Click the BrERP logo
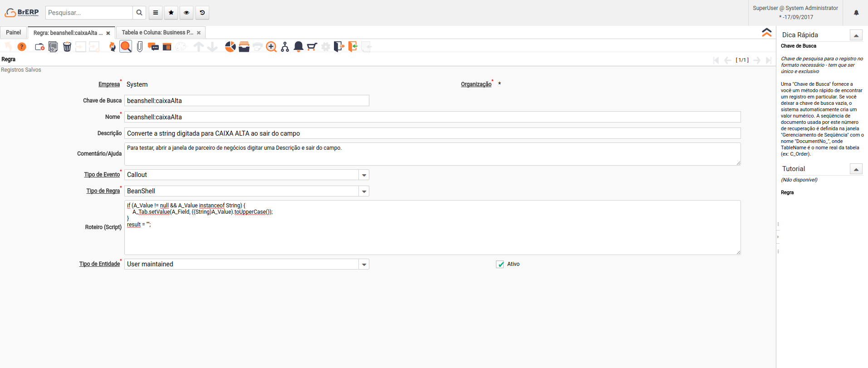The width and height of the screenshot is (868, 368). pyautogui.click(x=22, y=13)
